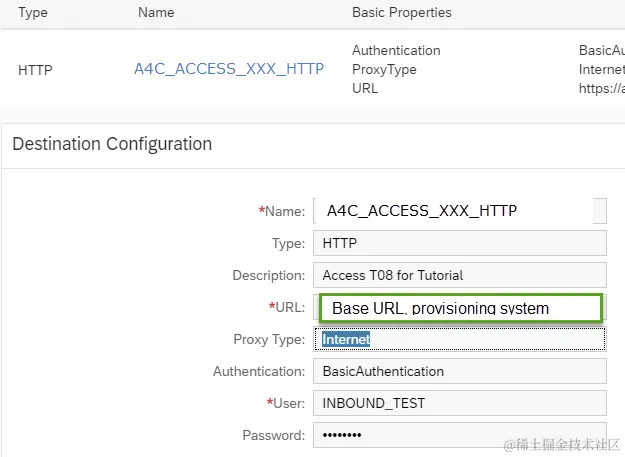625x457 pixels.
Task: Click the Authentication property in the table row
Action: [396, 50]
